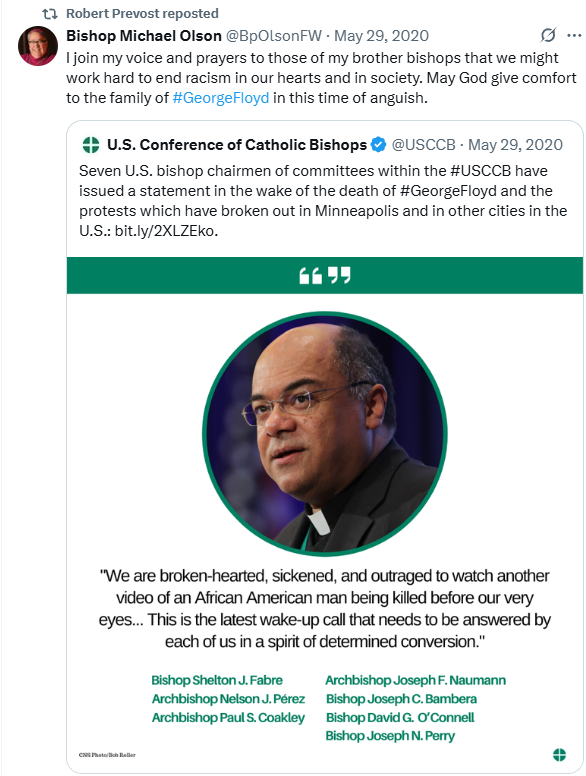Click the USCCB cross logo avatar

coord(91,145)
